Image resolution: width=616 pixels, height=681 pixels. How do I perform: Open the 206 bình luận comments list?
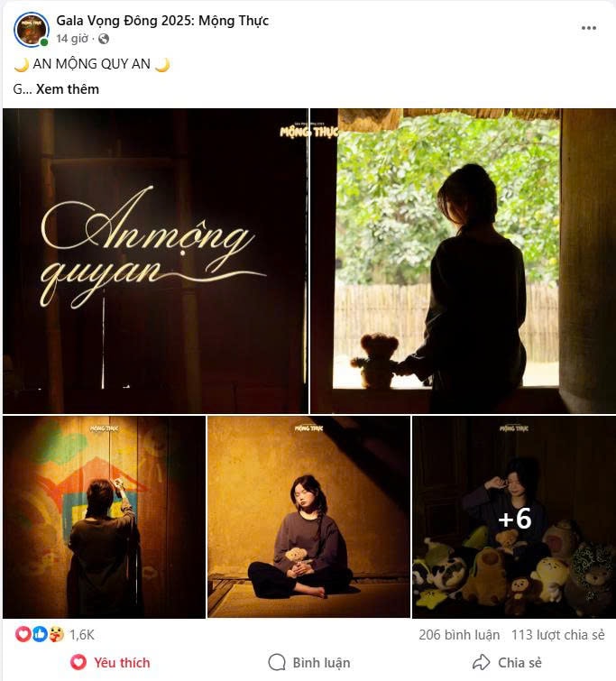tap(459, 634)
